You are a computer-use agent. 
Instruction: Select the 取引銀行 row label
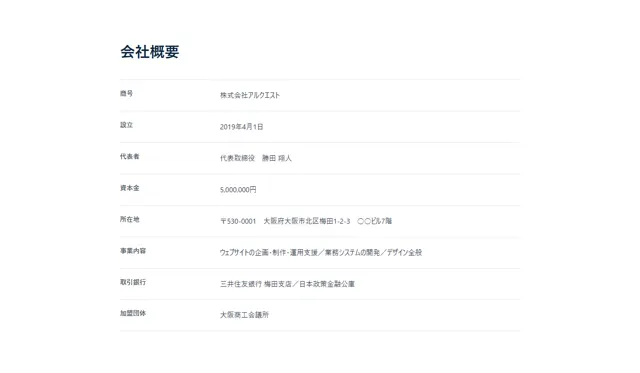point(133,282)
